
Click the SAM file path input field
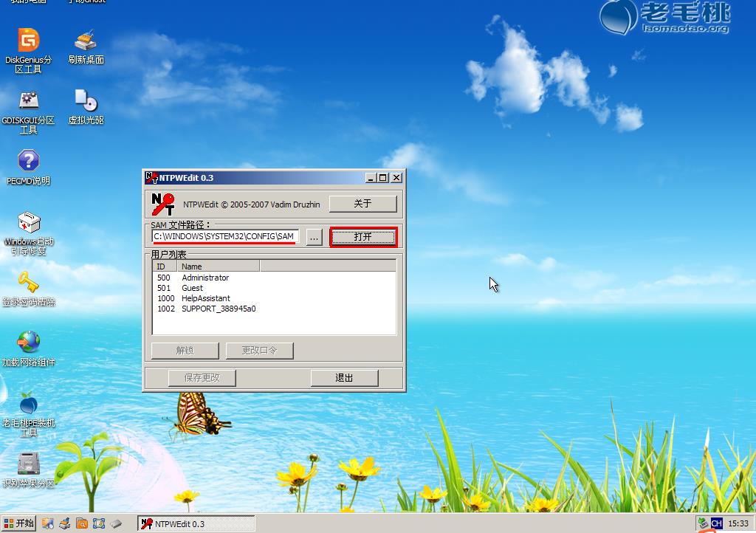pyautogui.click(x=225, y=237)
